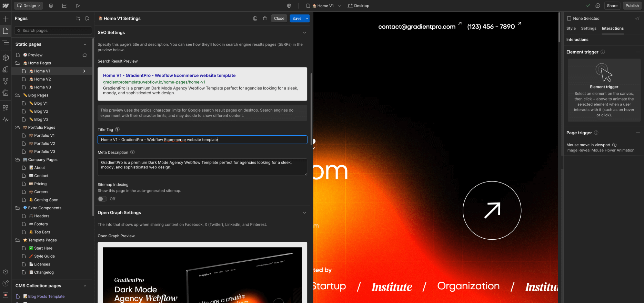Image resolution: width=644 pixels, height=303 pixels.
Task: Open site settings gear icon
Action: [6, 272]
